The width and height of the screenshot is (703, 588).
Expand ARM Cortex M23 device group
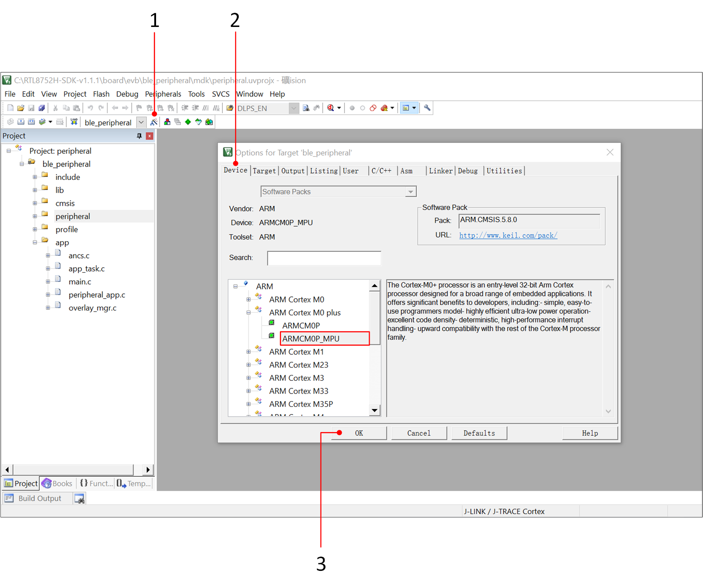[x=248, y=365]
